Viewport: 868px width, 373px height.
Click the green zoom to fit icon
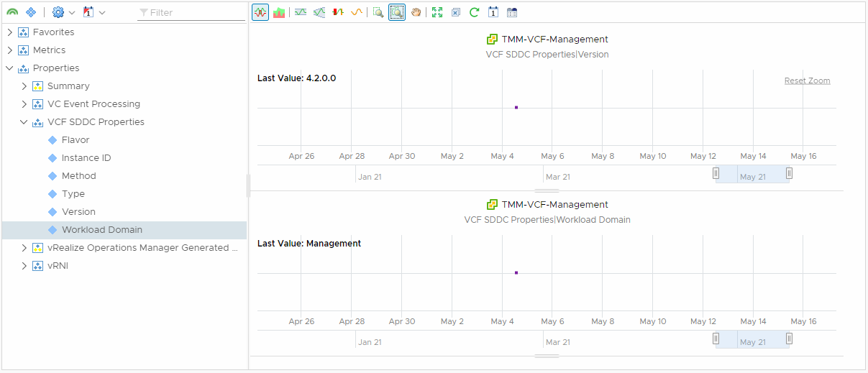click(437, 12)
